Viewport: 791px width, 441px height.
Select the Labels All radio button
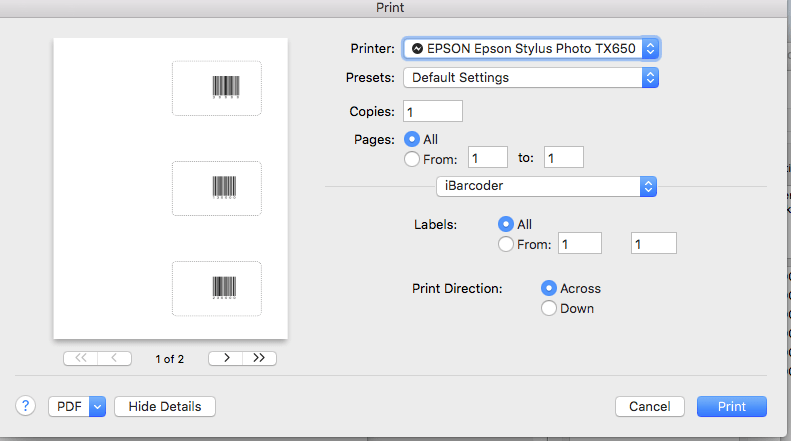(505, 224)
